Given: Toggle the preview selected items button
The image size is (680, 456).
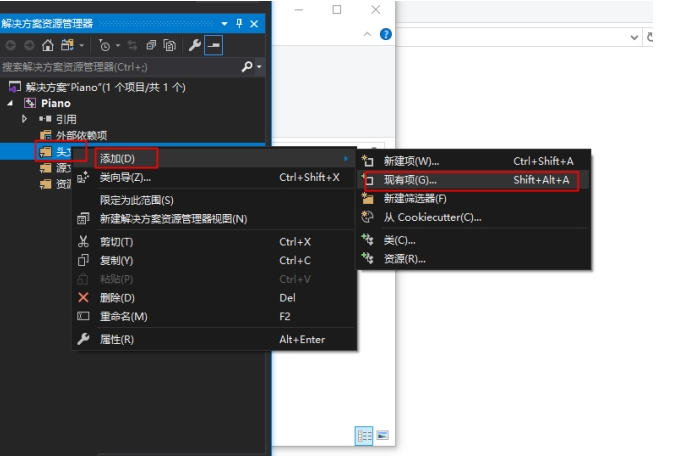Looking at the screenshot, I should 214,46.
